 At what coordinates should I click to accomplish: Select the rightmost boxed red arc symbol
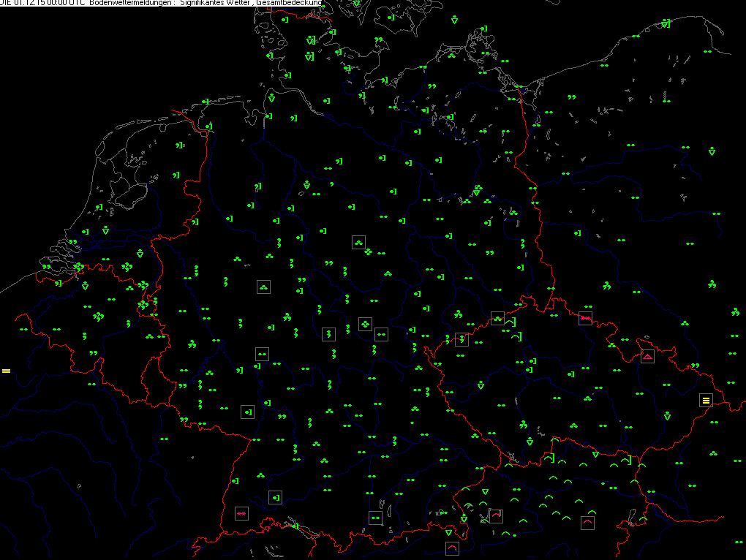(587, 523)
